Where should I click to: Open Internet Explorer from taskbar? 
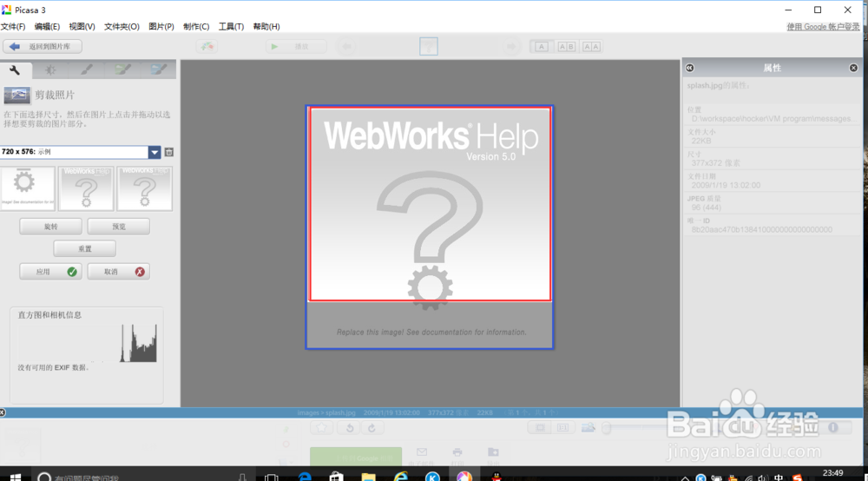(x=400, y=478)
